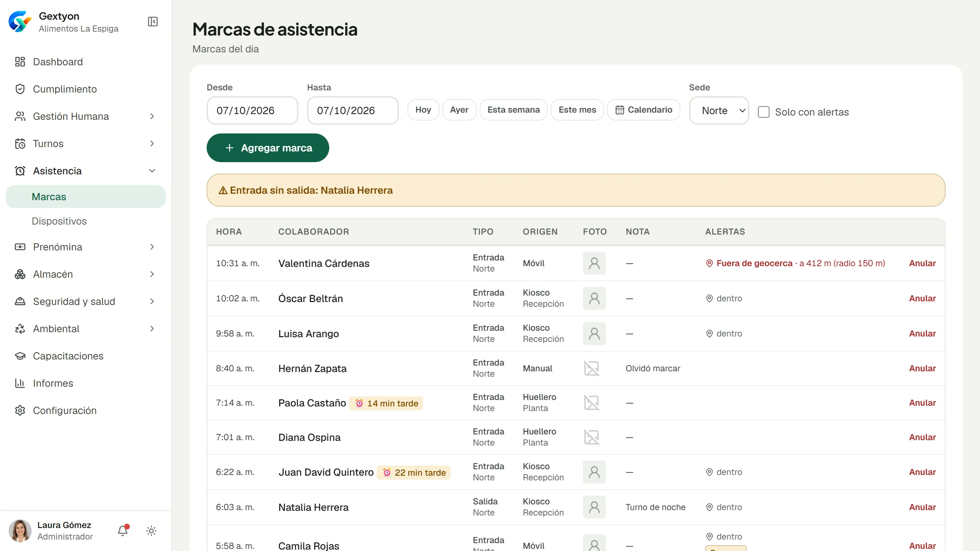Filter by Ayer
The width and height of the screenshot is (980, 551).
click(459, 110)
